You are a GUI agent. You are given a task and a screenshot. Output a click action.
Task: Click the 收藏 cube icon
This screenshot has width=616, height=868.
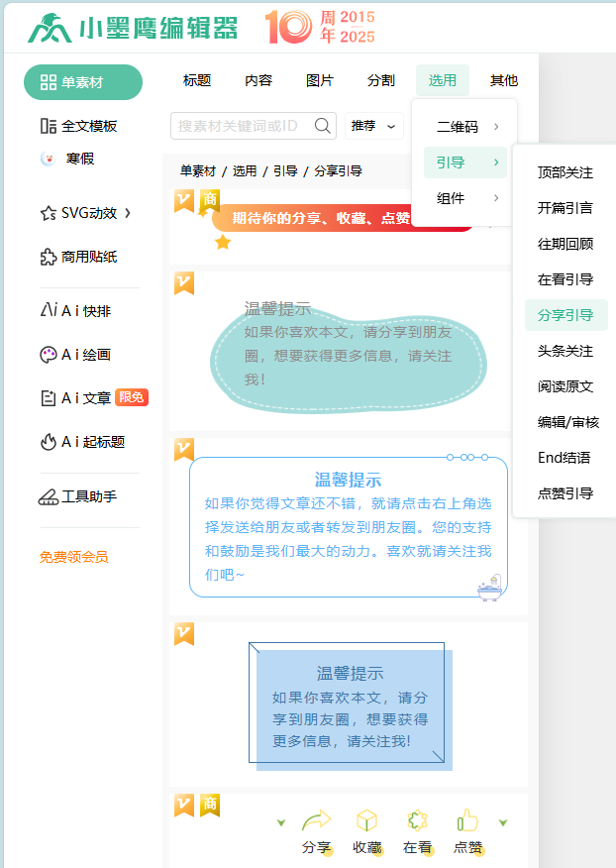tap(367, 821)
